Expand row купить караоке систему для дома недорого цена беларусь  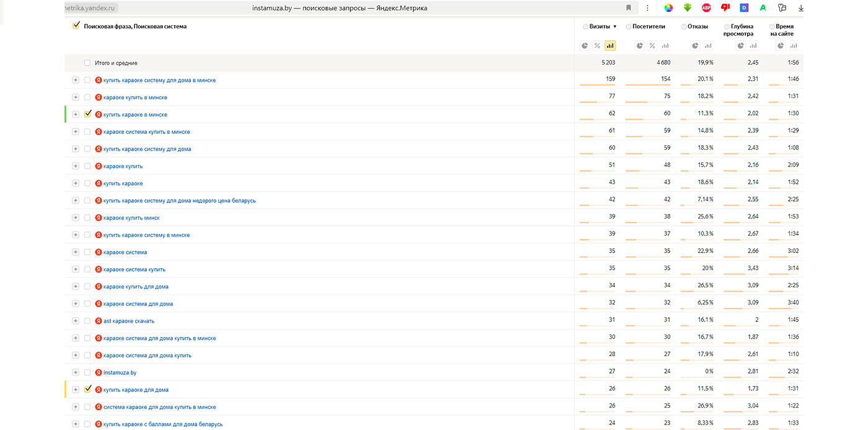click(x=76, y=200)
